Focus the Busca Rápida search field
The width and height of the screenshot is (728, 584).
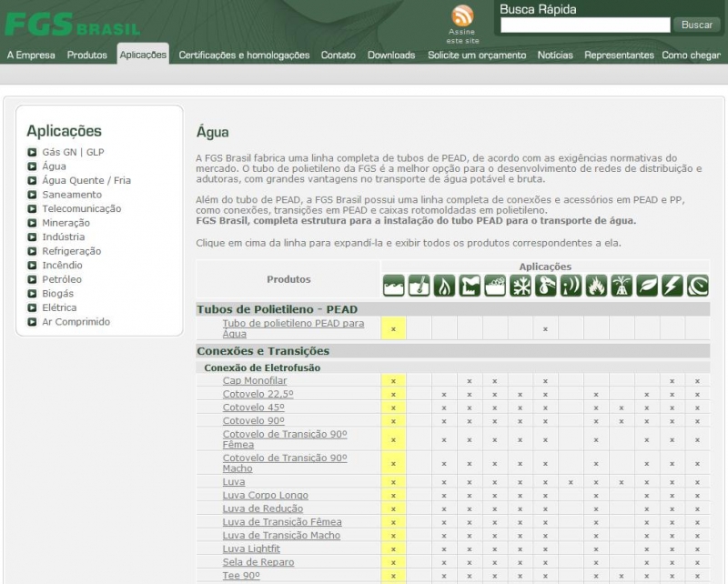click(x=585, y=25)
